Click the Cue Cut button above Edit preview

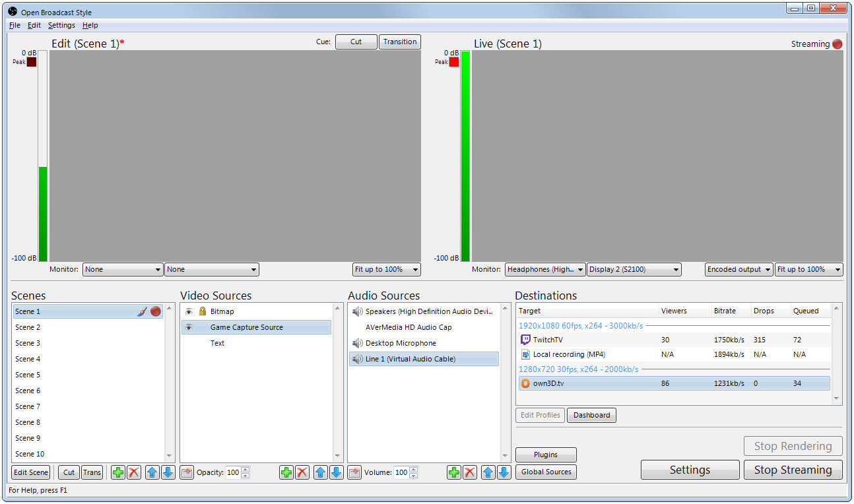click(x=356, y=42)
